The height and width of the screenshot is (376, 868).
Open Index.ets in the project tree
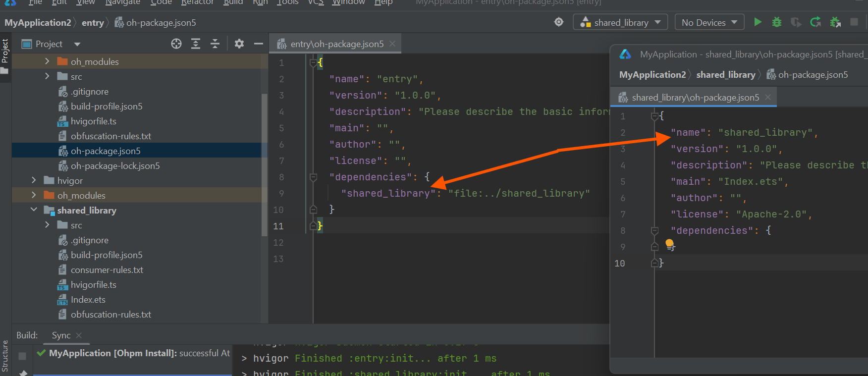tap(88, 300)
